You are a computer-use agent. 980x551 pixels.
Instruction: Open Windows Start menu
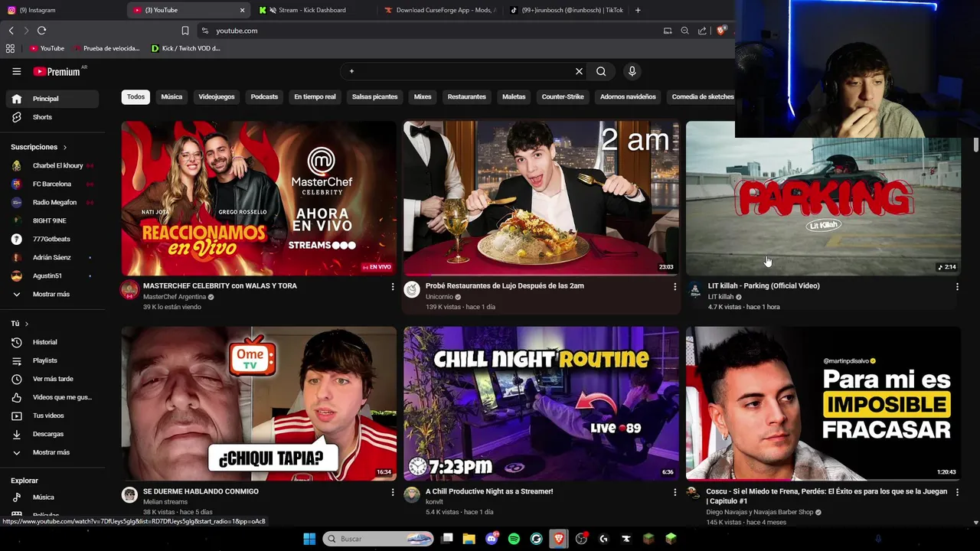click(x=309, y=539)
